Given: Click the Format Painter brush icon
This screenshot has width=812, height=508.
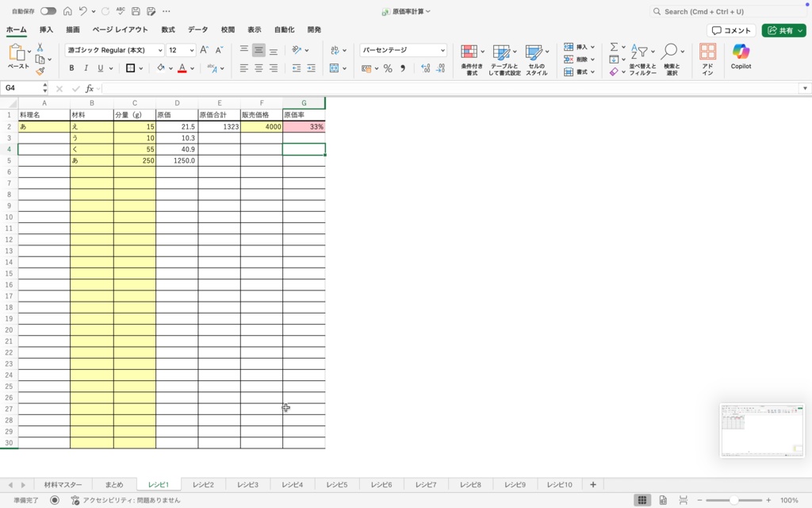Looking at the screenshot, I should 40,71.
